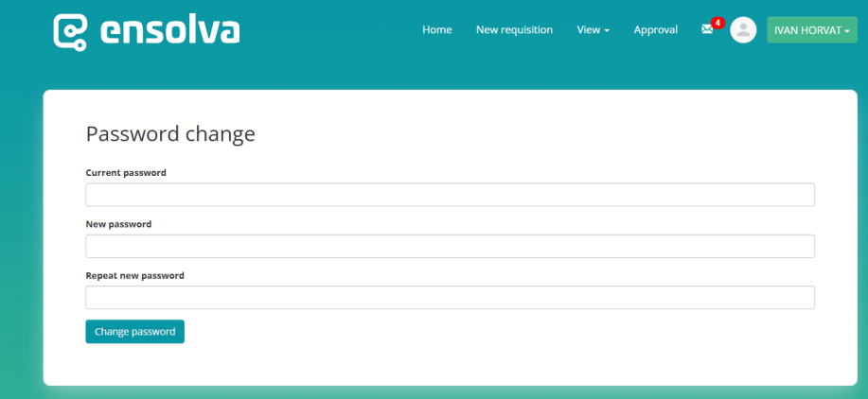Open the Approval menu item
868x399 pixels.
pos(655,30)
